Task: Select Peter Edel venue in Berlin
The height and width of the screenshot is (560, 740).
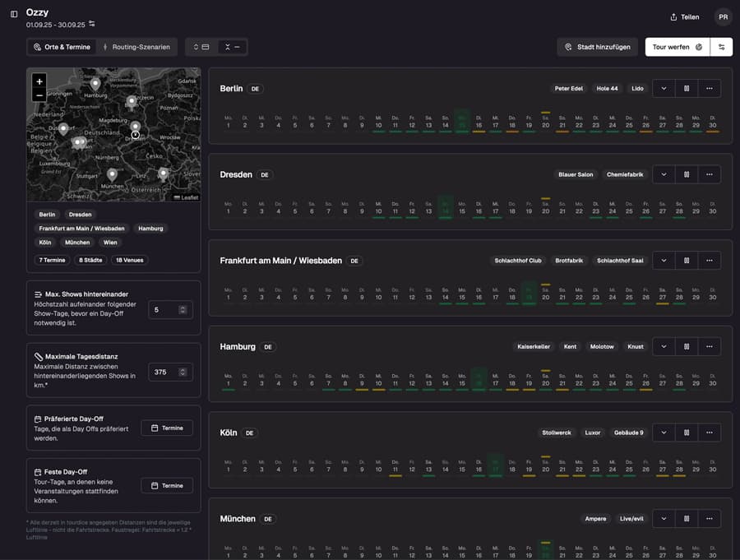Action: (569, 88)
